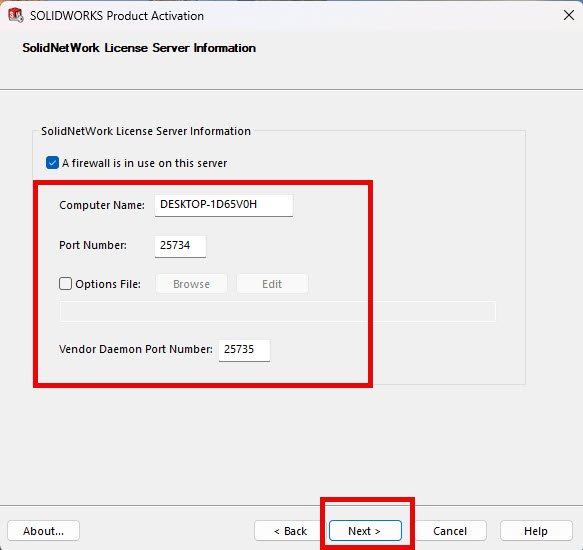Click the 'Computer Name:' label
Viewport: 583px width, 550px height.
point(102,205)
